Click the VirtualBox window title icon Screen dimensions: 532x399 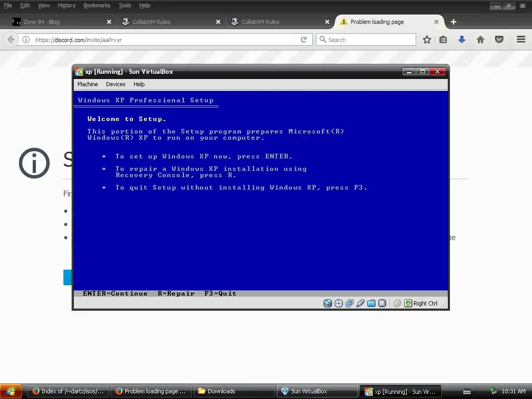click(79, 72)
